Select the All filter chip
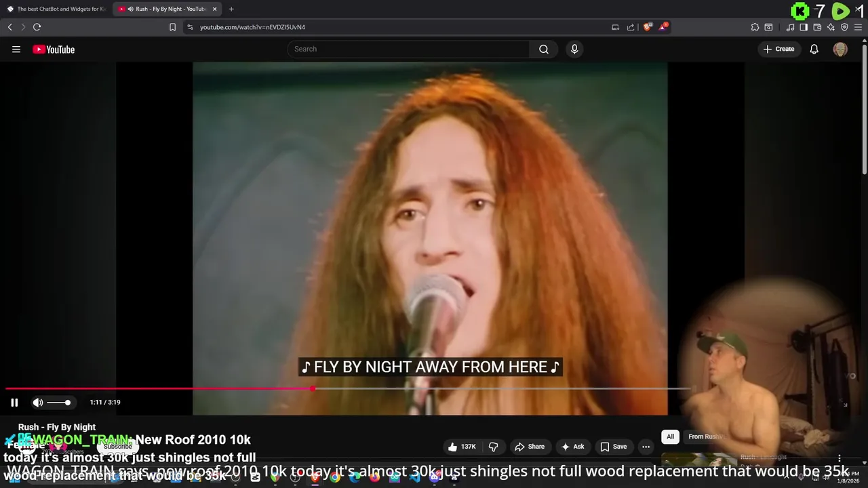The width and height of the screenshot is (868, 488). click(670, 436)
